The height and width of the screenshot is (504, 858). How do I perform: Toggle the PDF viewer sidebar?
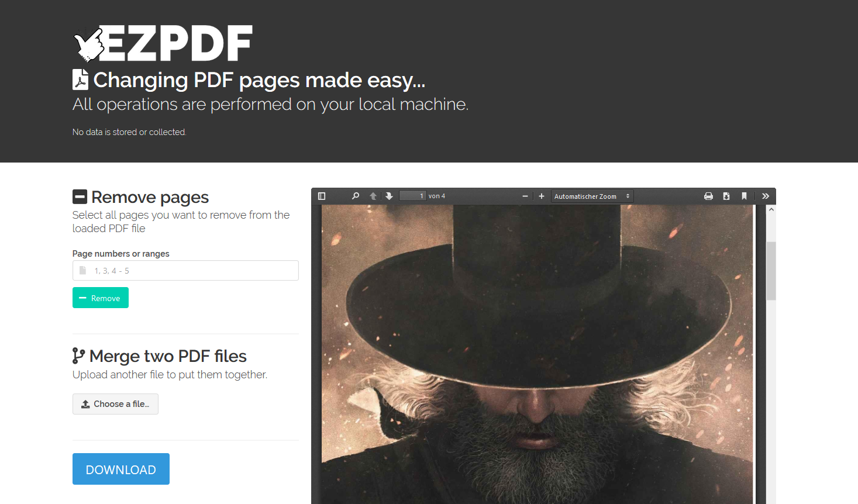[x=322, y=196]
